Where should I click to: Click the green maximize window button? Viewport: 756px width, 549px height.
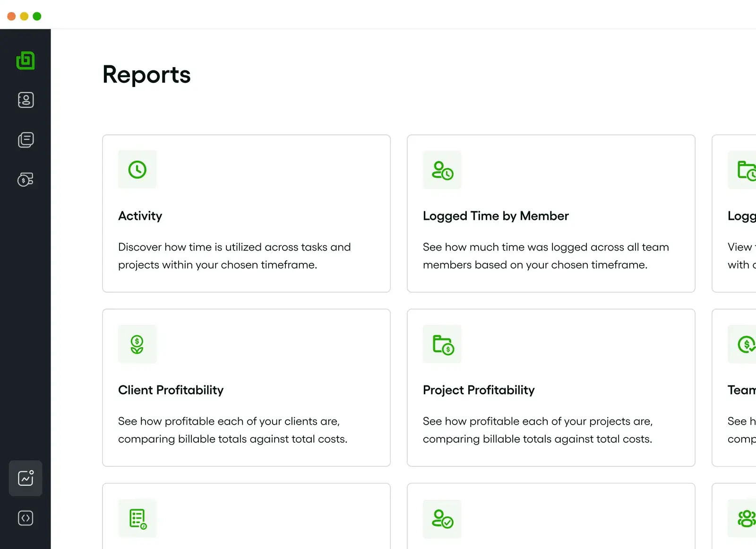tap(37, 17)
